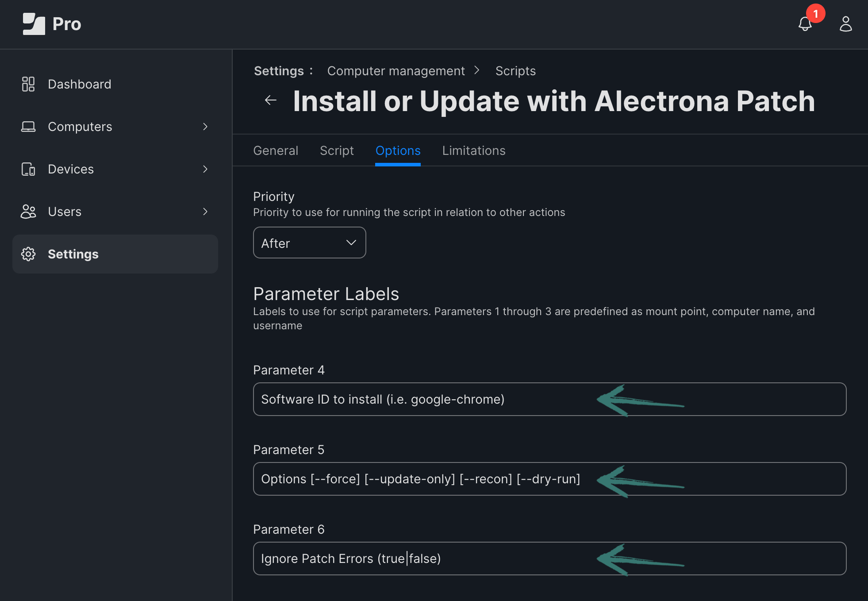Go back using the left arrow
The width and height of the screenshot is (868, 601).
271,100
